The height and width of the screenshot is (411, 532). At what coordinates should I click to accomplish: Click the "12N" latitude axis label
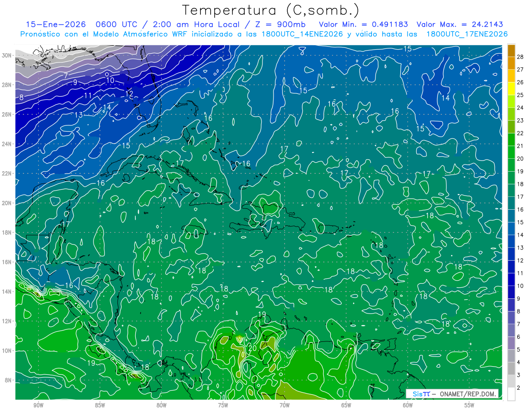[x=7, y=321]
